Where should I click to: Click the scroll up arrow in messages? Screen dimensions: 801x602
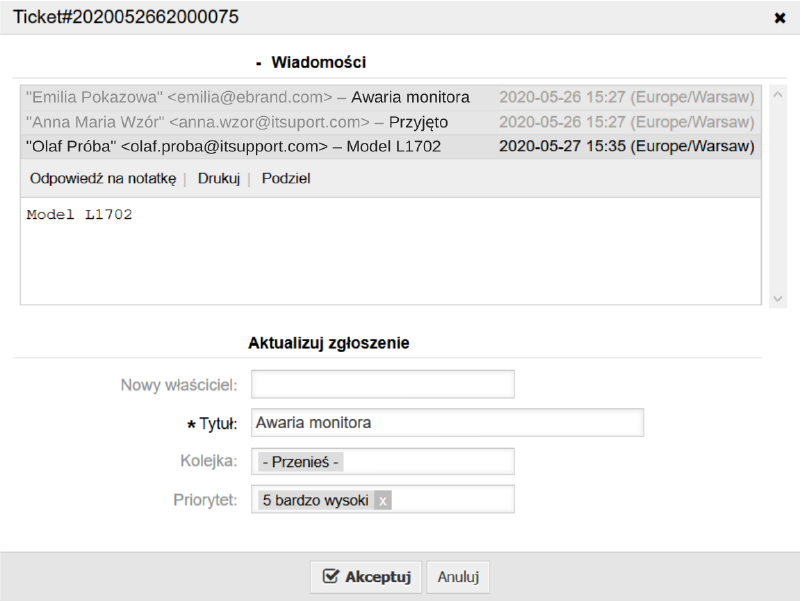[778, 95]
